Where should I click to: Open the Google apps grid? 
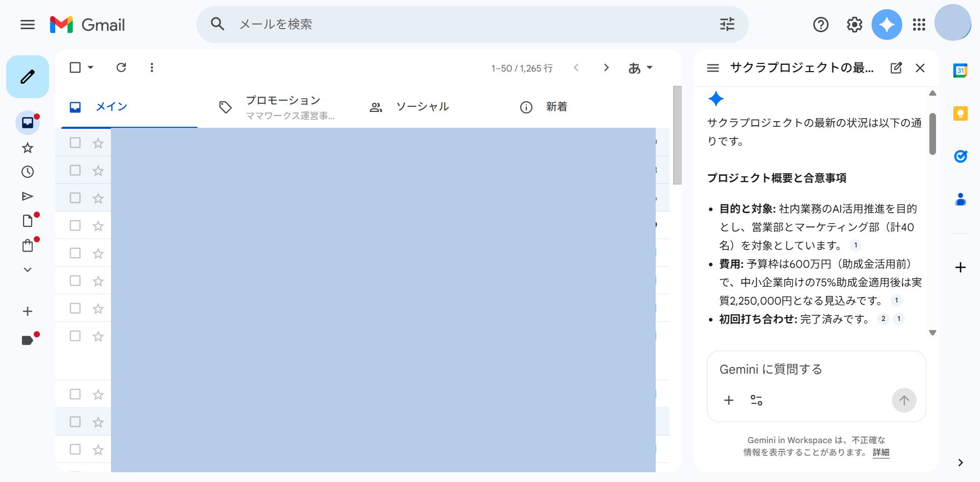[x=919, y=24]
